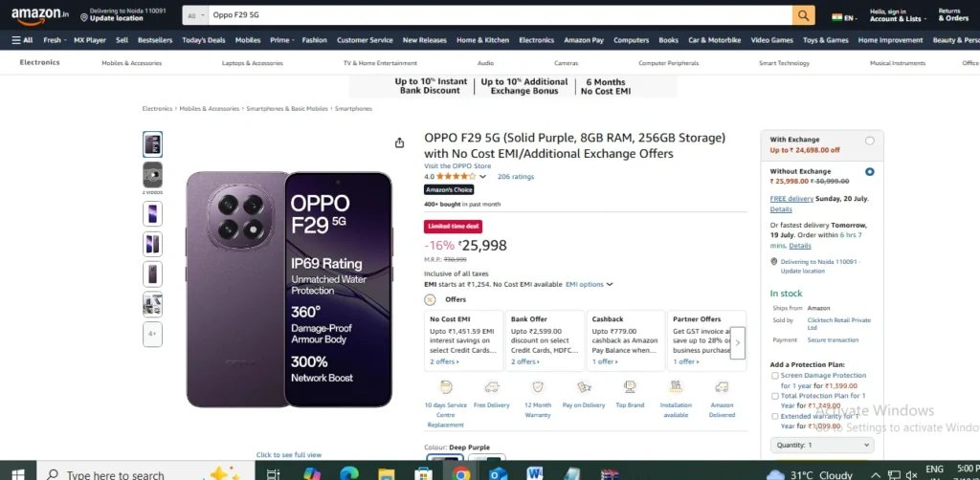Check Screen Damage Protection plan

[x=775, y=376]
